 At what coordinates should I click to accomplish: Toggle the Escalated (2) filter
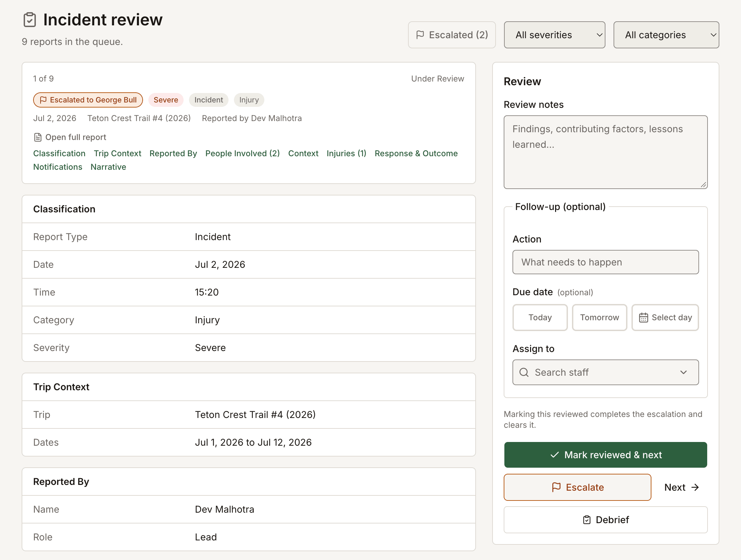(452, 35)
